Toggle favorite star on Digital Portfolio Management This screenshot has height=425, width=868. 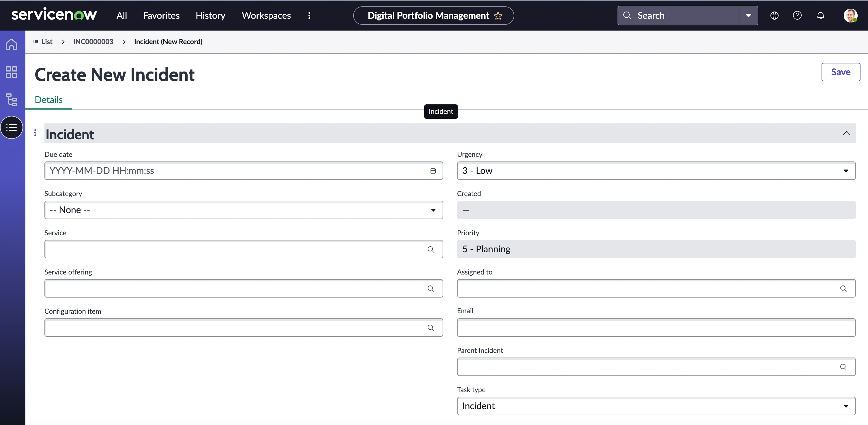point(498,16)
